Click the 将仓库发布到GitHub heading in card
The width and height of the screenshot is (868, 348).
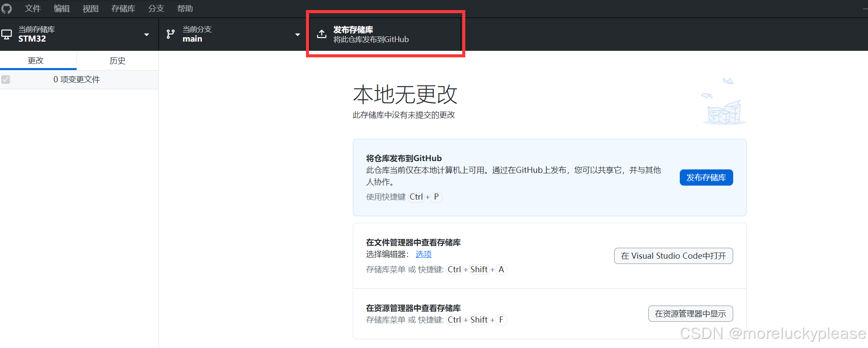click(x=404, y=158)
